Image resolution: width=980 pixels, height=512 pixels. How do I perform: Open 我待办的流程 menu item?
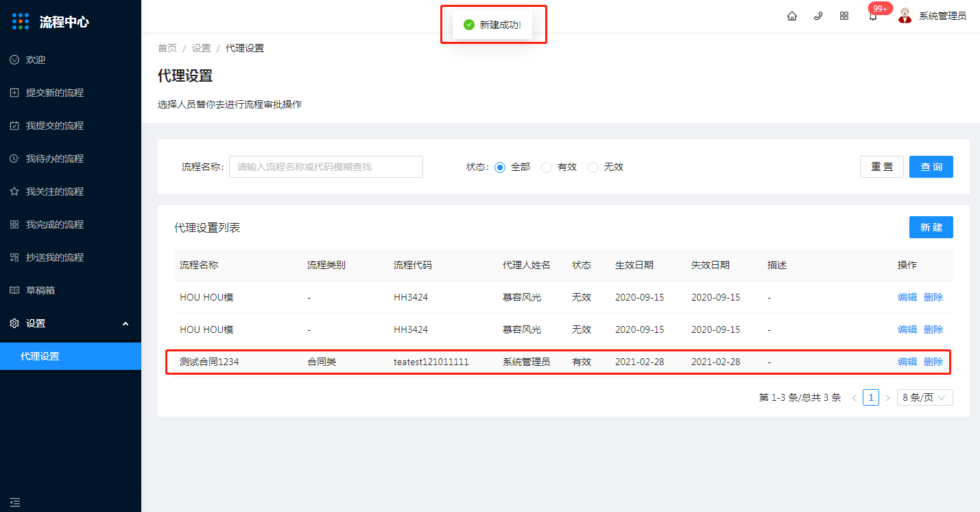71,159
